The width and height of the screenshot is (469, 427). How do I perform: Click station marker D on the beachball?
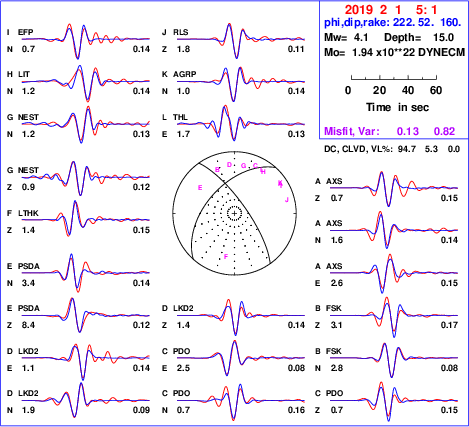coord(229,164)
